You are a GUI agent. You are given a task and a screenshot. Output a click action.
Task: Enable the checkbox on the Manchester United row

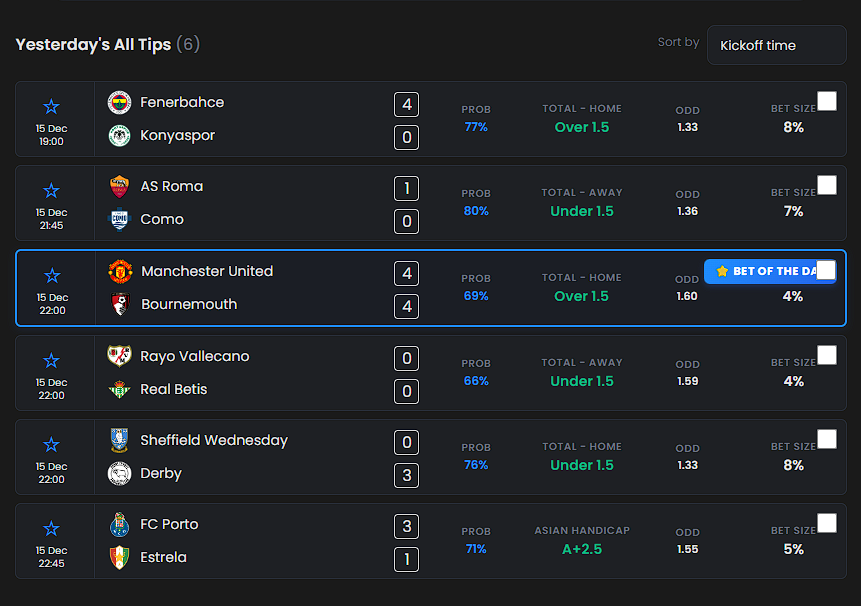tap(827, 269)
